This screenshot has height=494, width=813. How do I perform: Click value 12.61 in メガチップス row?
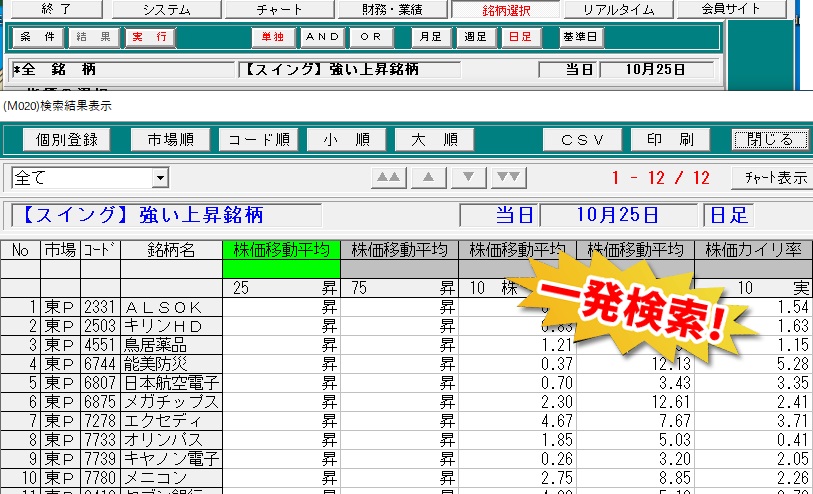671,402
